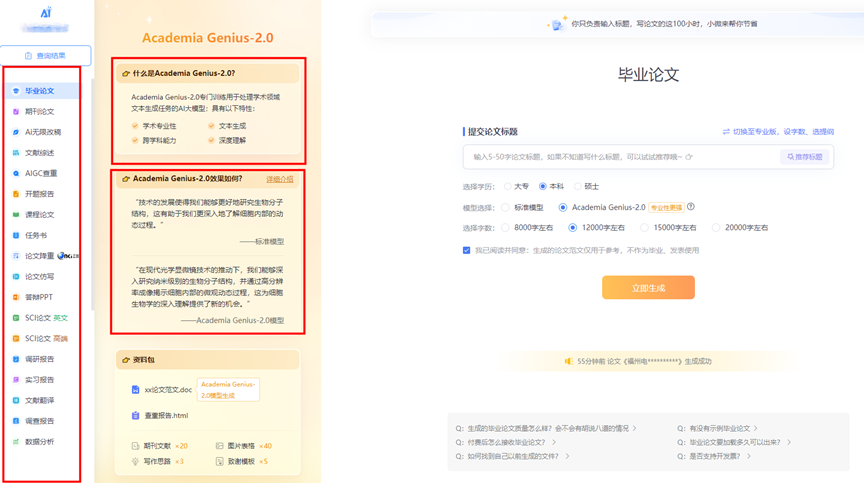Viewport: 864px width, 483px height.
Task: Click the 期刊论文 sidebar icon
Action: tap(16, 111)
